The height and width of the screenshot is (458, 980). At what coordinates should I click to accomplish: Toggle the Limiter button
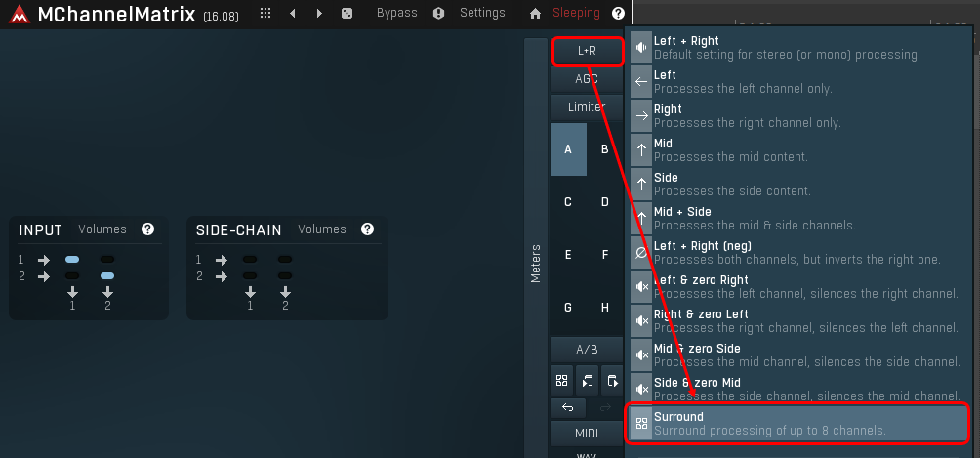tap(587, 107)
